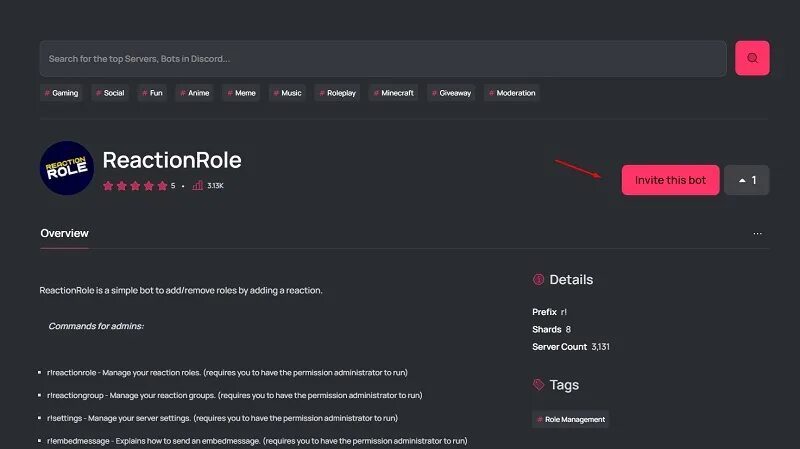Select the Giveaway tag
This screenshot has height=449, width=800.
(x=451, y=93)
